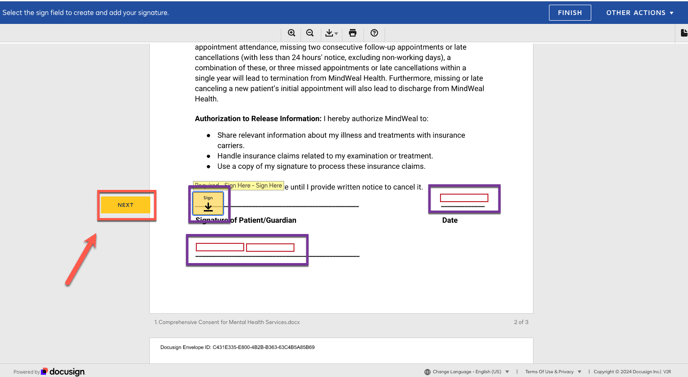Image resolution: width=688 pixels, height=377 pixels.
Task: Click the Copyright © 2024 Docusign text
Action: point(632,372)
